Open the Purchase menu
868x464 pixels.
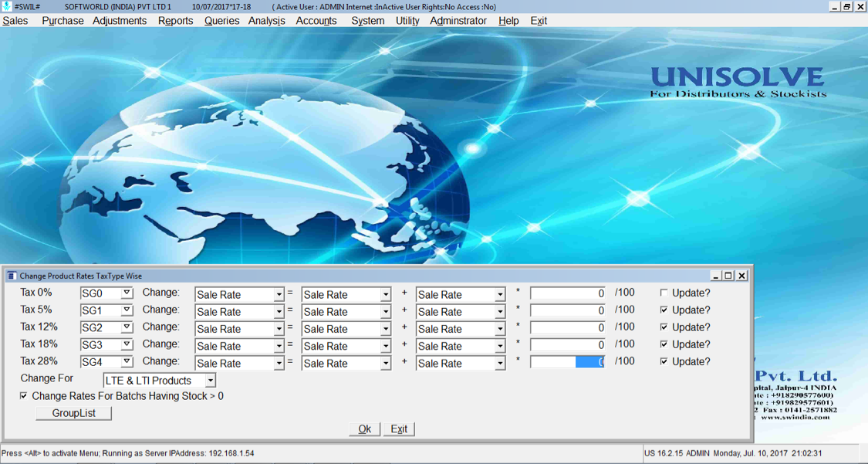click(62, 21)
